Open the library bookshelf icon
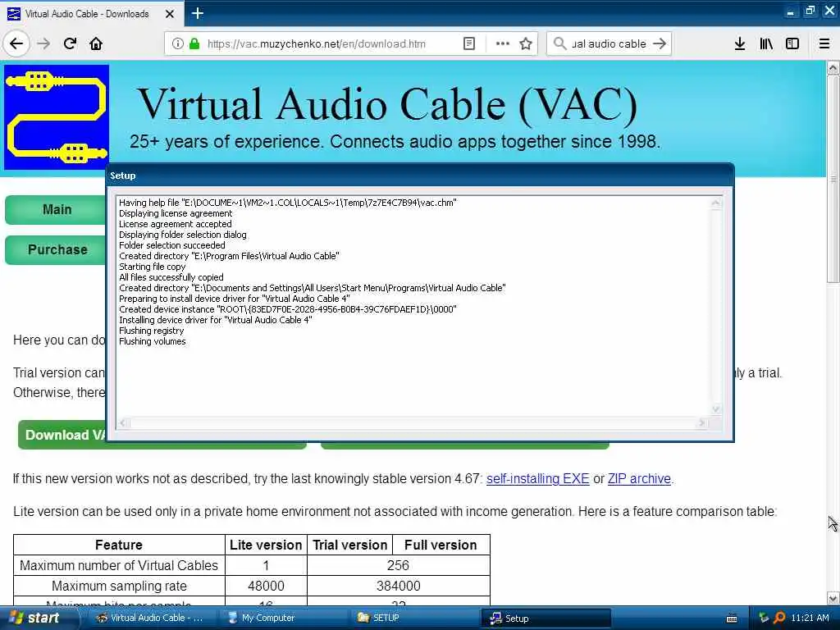The width and height of the screenshot is (840, 630). (x=766, y=43)
